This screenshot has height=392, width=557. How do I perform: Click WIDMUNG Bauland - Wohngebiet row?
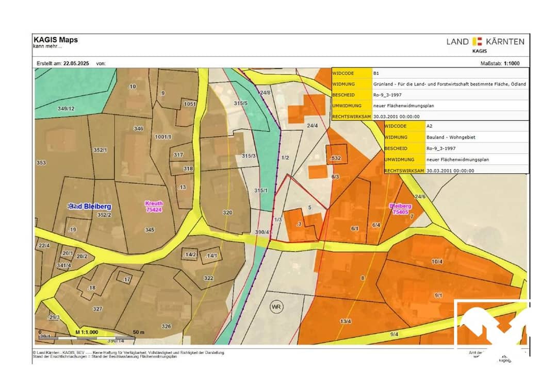tap(456, 137)
